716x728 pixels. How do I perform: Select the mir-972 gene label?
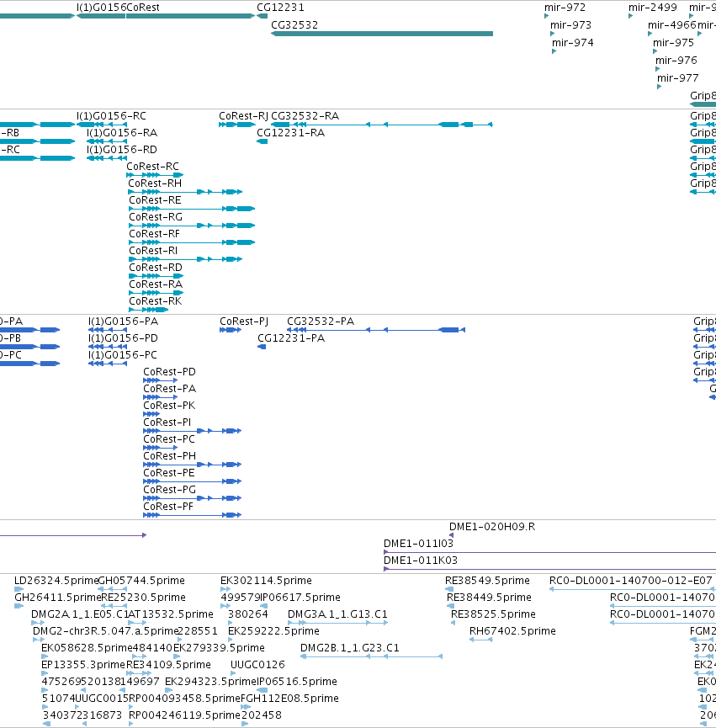(x=565, y=8)
